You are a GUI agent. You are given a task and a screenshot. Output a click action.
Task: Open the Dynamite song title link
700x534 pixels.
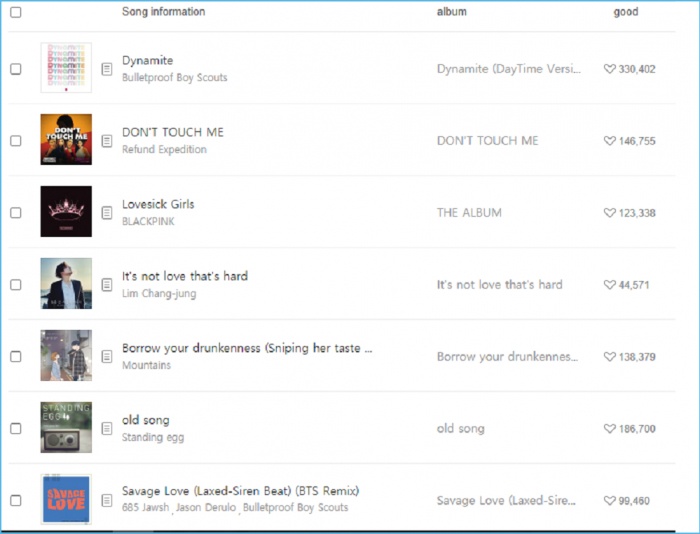(147, 61)
